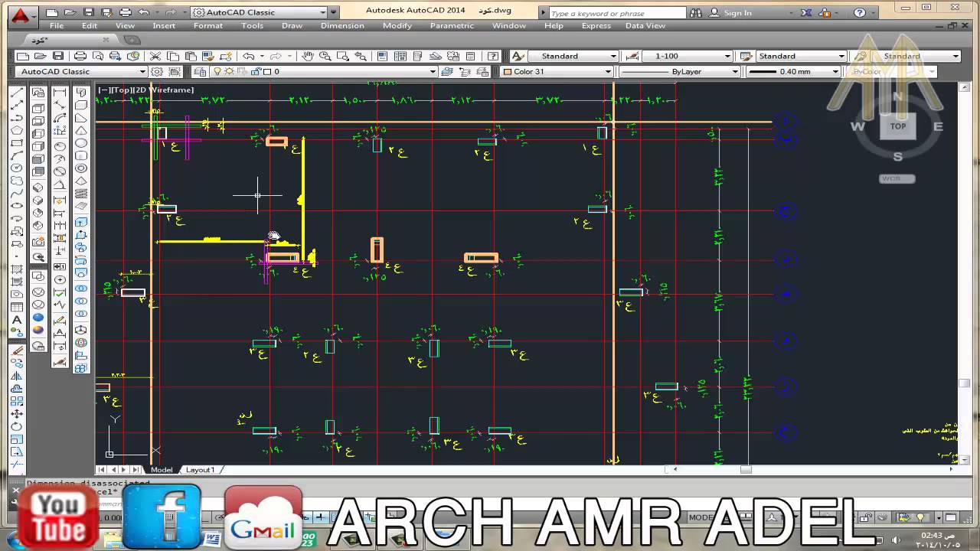980x551 pixels.
Task: Select the Line draw tool
Action: pyautogui.click(x=17, y=93)
